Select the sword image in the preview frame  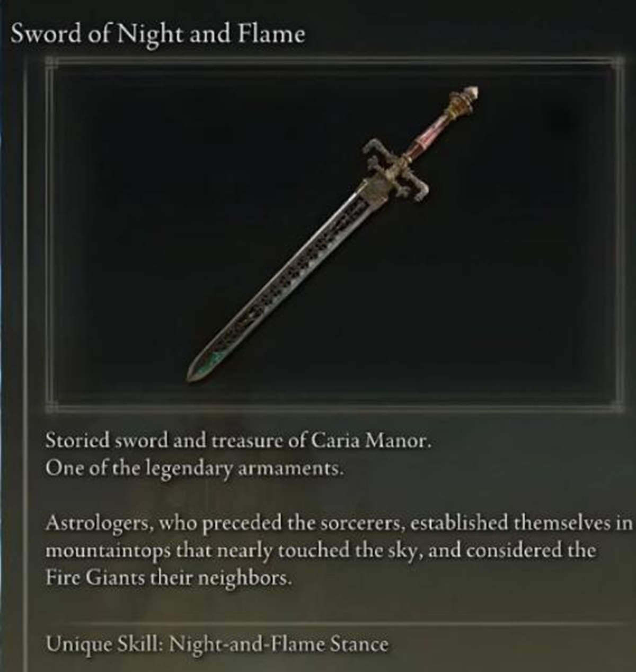(333, 233)
